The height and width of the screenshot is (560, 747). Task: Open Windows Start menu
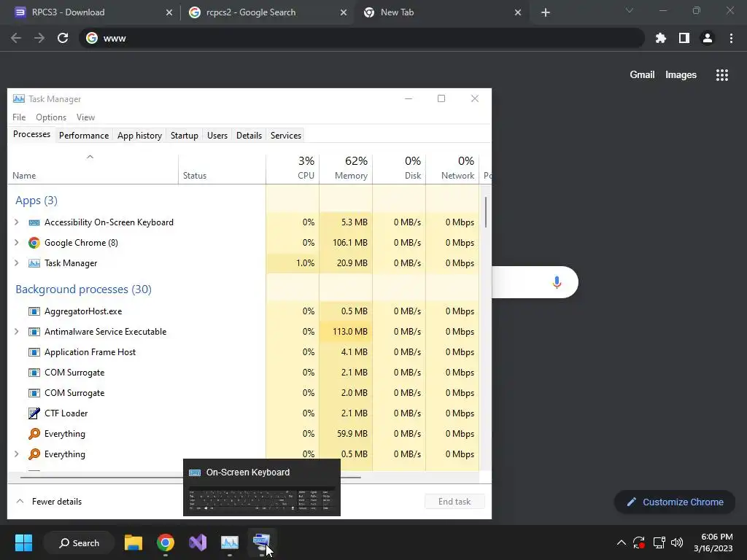pyautogui.click(x=23, y=542)
